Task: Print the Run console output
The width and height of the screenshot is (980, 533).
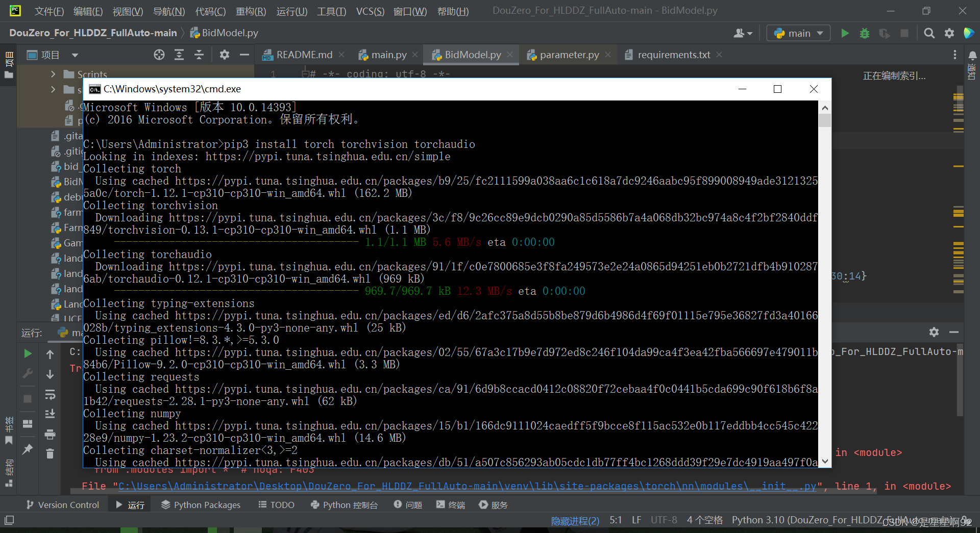Action: point(50,434)
